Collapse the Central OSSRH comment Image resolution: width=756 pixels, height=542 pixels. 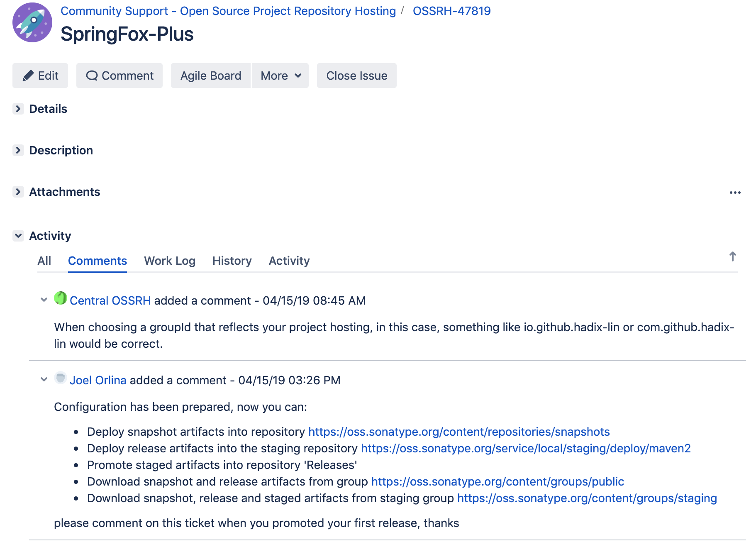(44, 300)
